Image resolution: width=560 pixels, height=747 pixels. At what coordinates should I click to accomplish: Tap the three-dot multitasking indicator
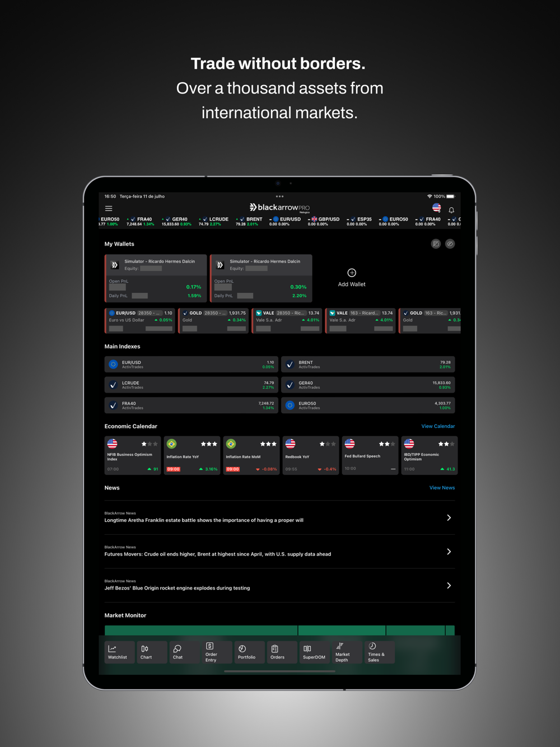click(279, 197)
